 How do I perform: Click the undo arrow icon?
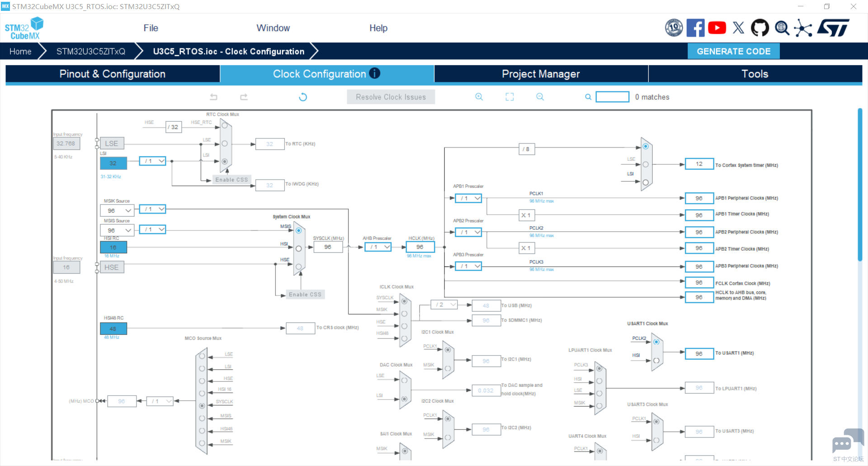[214, 97]
